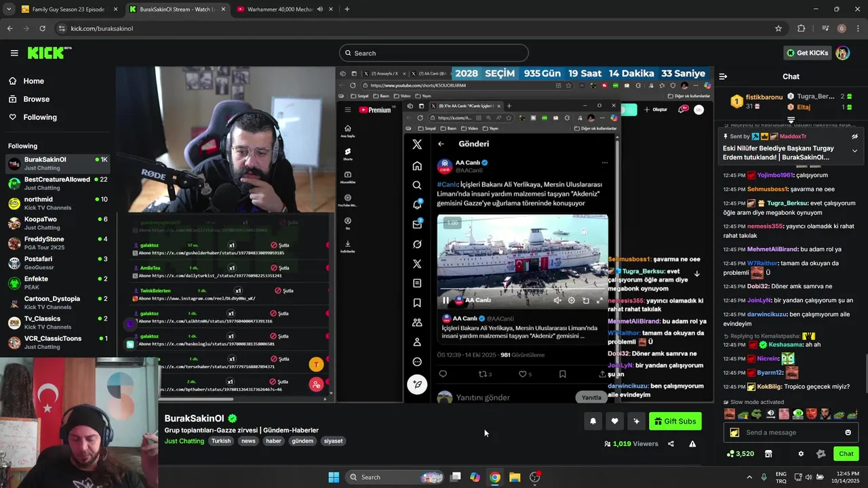Follow channel with heart button

614,422
